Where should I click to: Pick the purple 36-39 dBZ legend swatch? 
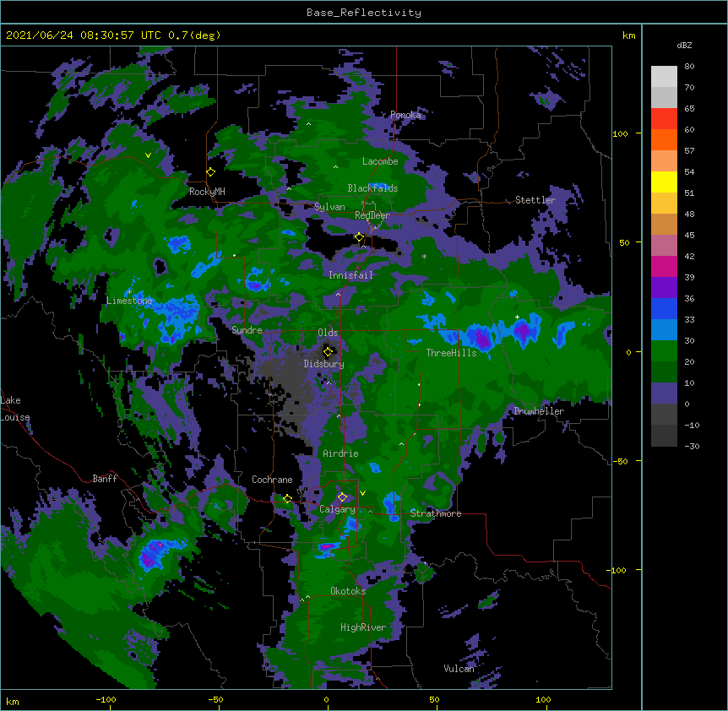664,288
